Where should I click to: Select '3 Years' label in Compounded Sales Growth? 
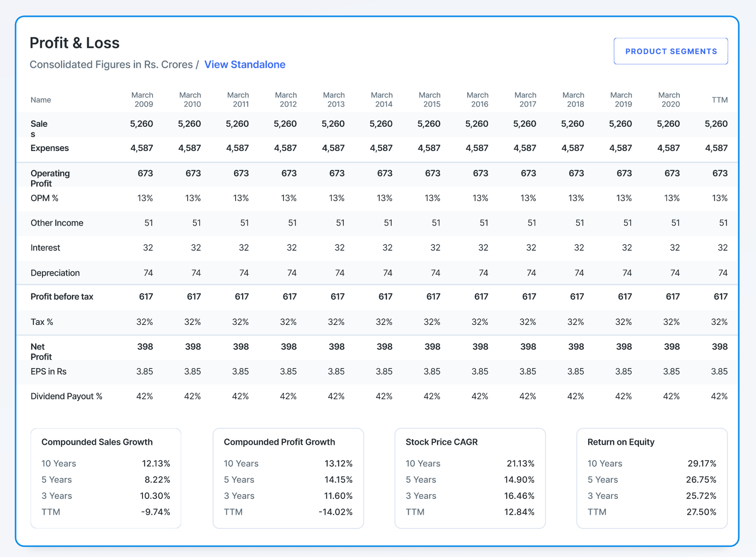click(57, 496)
